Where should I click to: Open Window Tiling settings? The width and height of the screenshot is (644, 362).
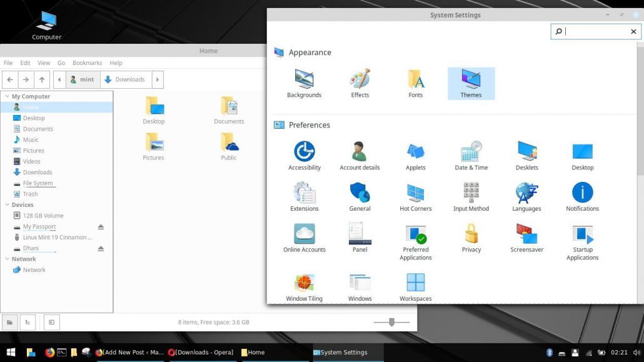[x=304, y=284]
